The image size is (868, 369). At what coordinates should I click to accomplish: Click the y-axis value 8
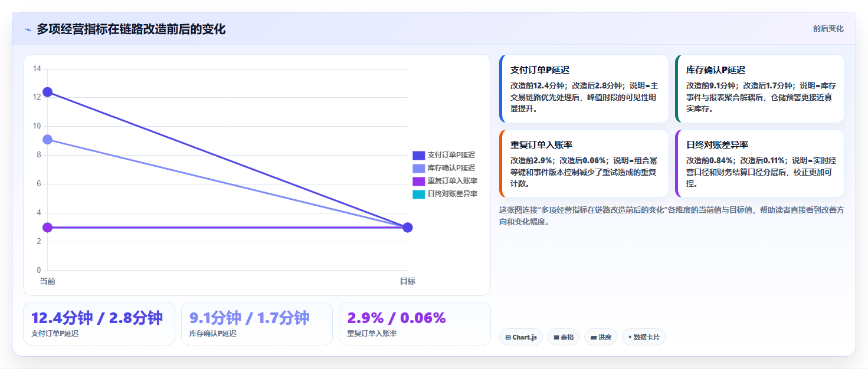tap(39, 155)
